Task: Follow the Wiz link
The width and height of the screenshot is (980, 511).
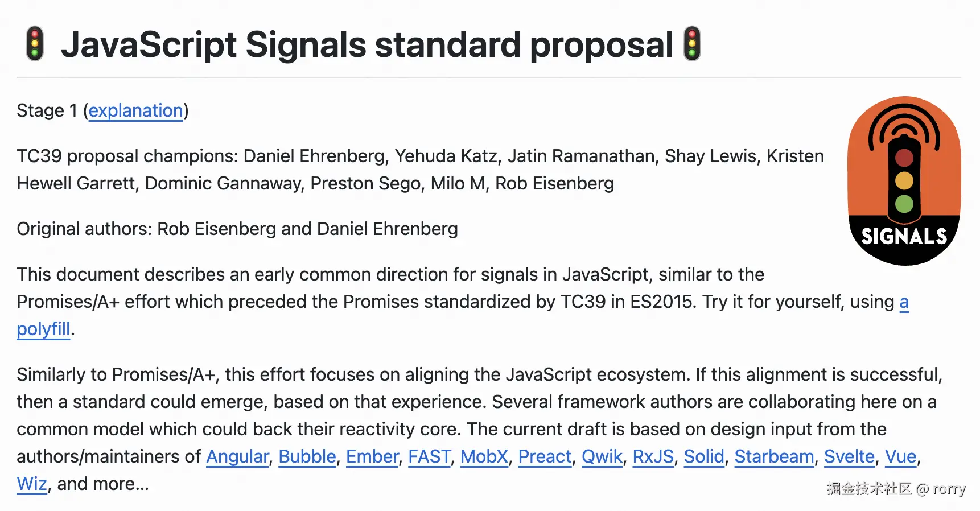Action: [x=32, y=484]
